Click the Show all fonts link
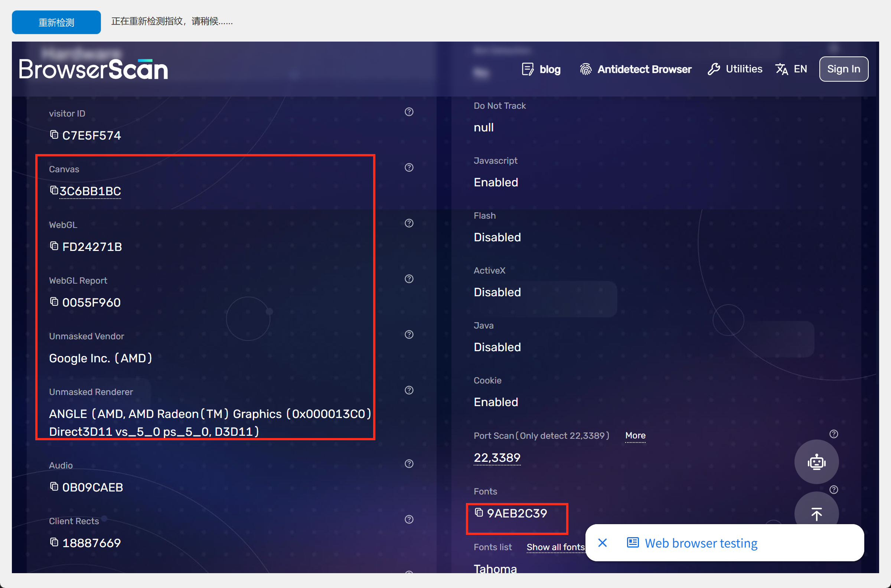The width and height of the screenshot is (891, 588). click(556, 547)
